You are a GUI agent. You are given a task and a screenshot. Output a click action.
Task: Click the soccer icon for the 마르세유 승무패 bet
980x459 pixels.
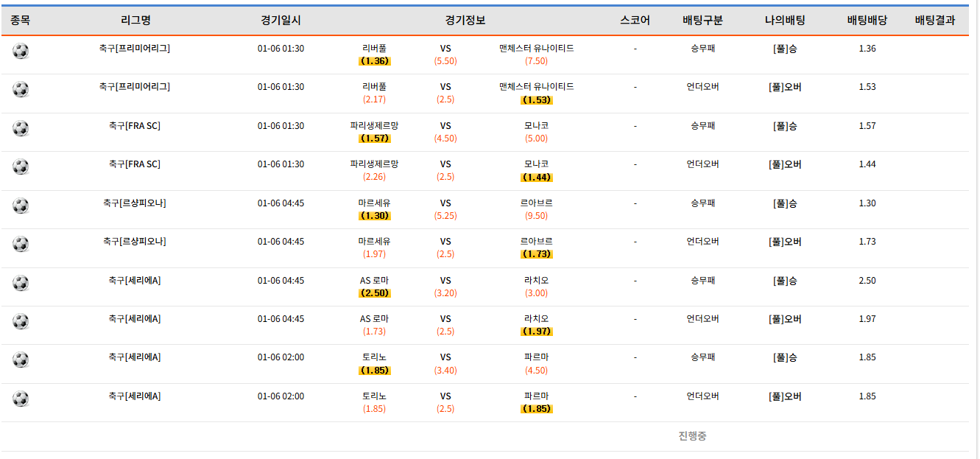pyautogui.click(x=21, y=206)
